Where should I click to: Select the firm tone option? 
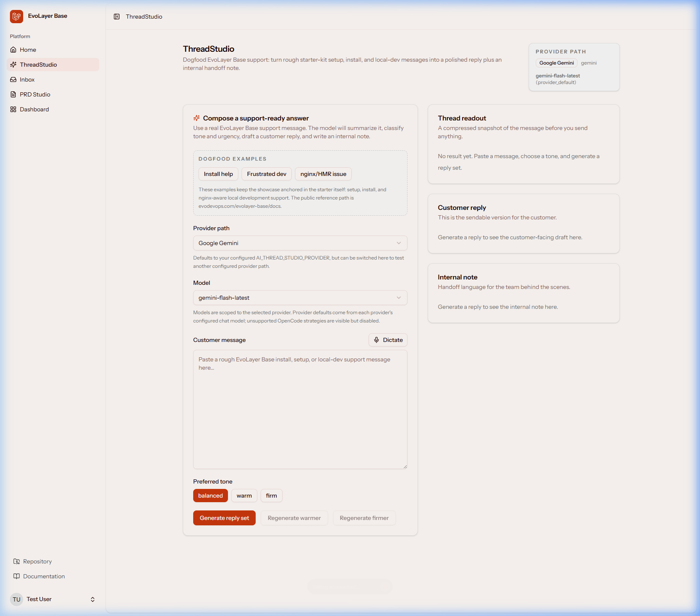pos(271,496)
